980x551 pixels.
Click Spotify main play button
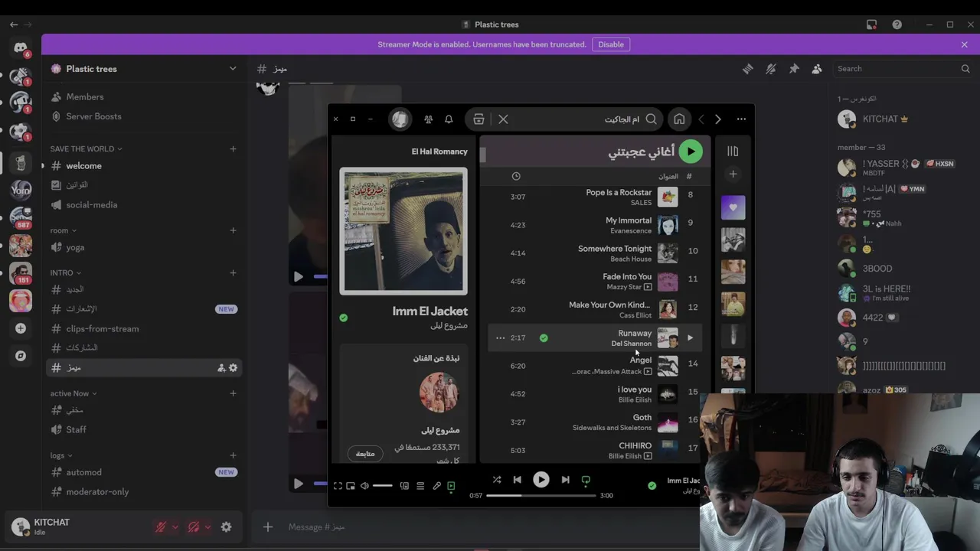541,480
